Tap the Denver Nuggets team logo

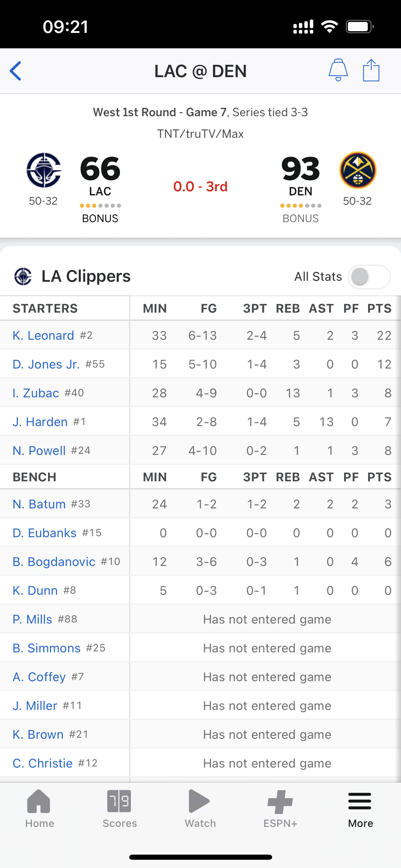[357, 170]
